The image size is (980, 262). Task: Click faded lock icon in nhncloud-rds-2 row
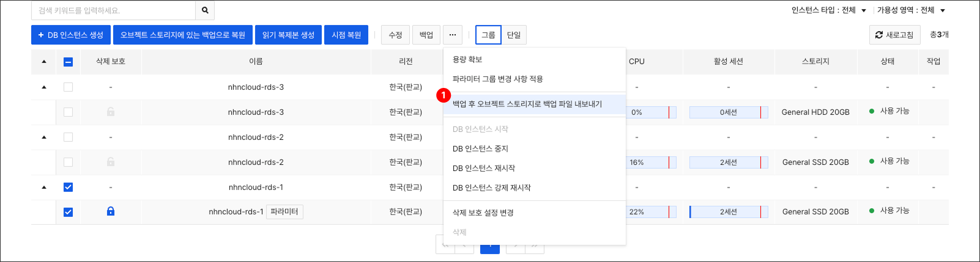click(x=111, y=162)
